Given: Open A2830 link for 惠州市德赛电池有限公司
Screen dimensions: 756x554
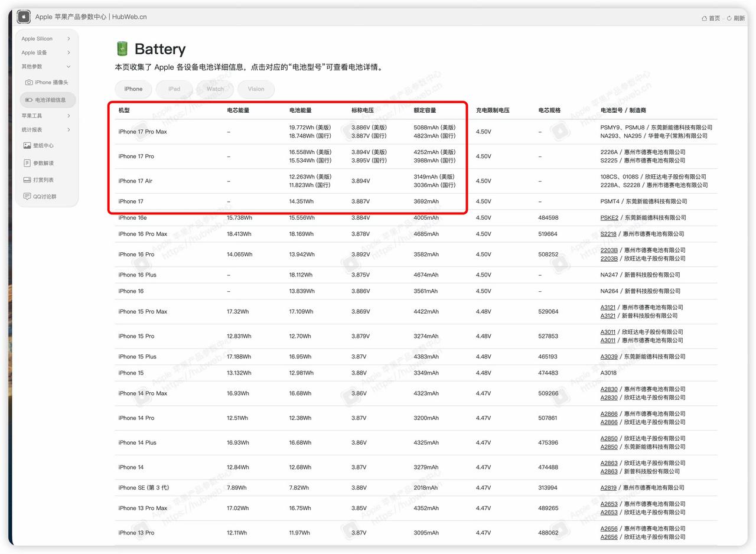Looking at the screenshot, I should (x=609, y=389).
